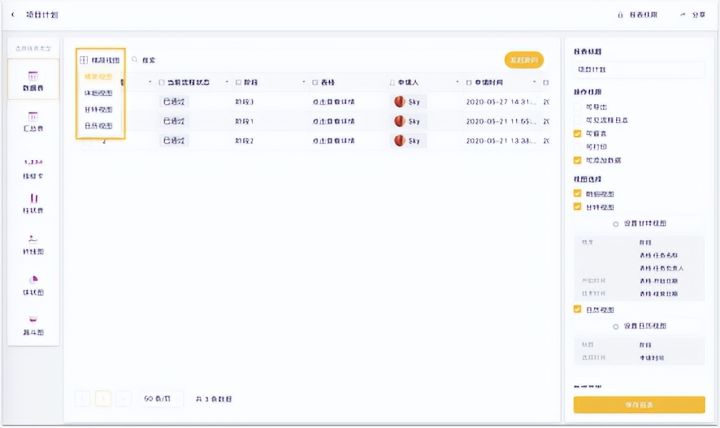Select 甘特视图 in the view menu
The image size is (720, 428).
pyautogui.click(x=98, y=109)
